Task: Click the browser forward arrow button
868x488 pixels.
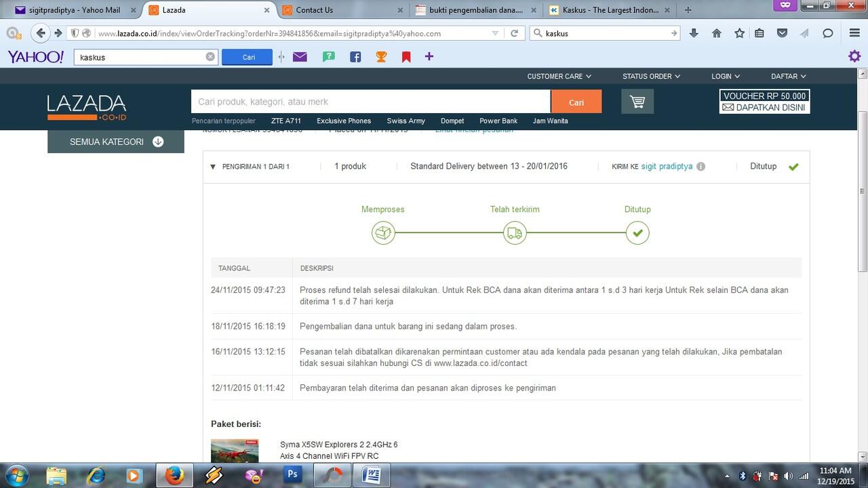Action: coord(58,33)
